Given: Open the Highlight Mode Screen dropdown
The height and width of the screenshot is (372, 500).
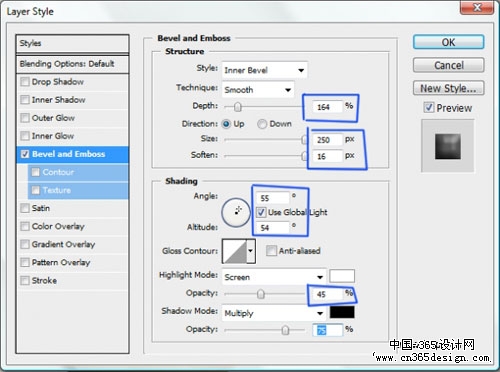Looking at the screenshot, I should pos(274,277).
